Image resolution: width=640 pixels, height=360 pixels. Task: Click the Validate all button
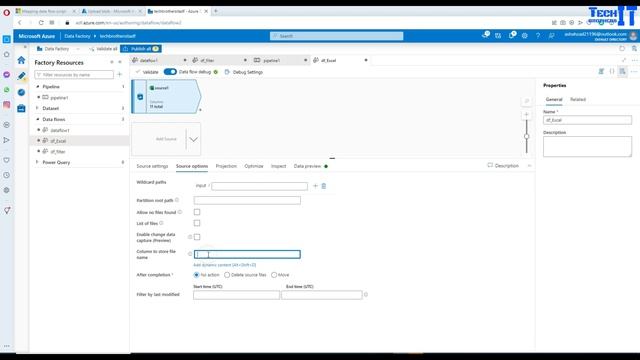(104, 49)
